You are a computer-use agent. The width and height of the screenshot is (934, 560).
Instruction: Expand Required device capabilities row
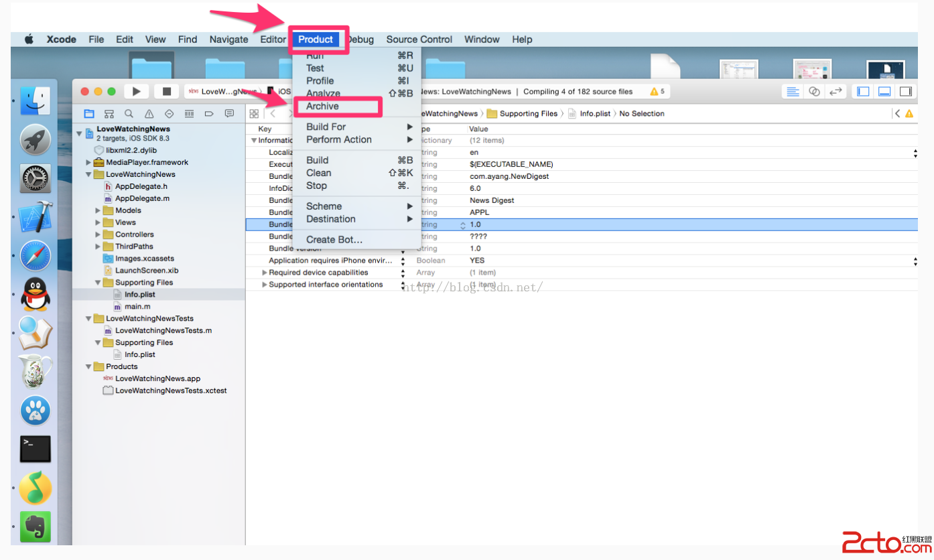point(265,273)
